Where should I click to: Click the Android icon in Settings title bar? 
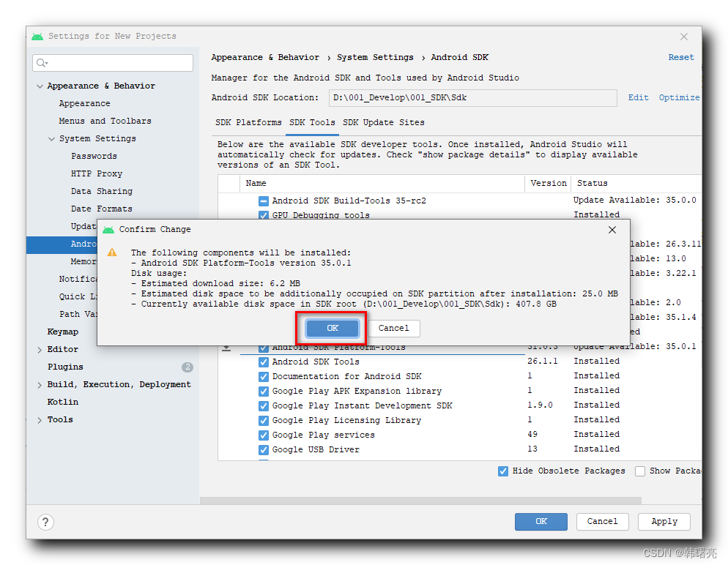tap(37, 36)
